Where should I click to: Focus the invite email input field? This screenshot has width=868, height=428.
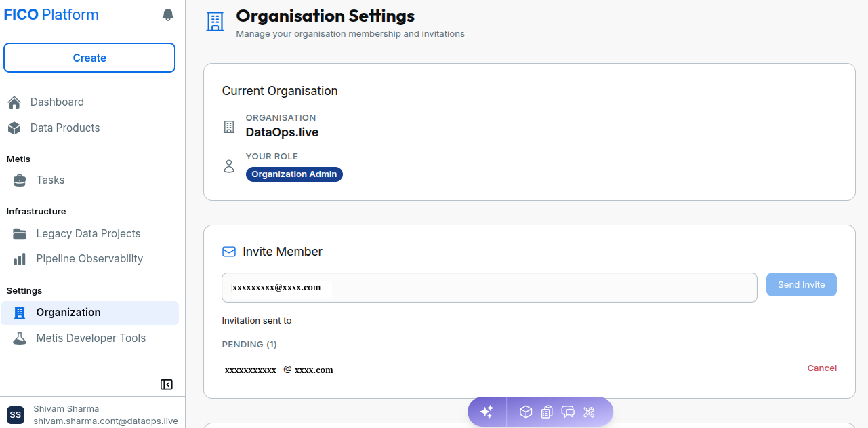(489, 288)
